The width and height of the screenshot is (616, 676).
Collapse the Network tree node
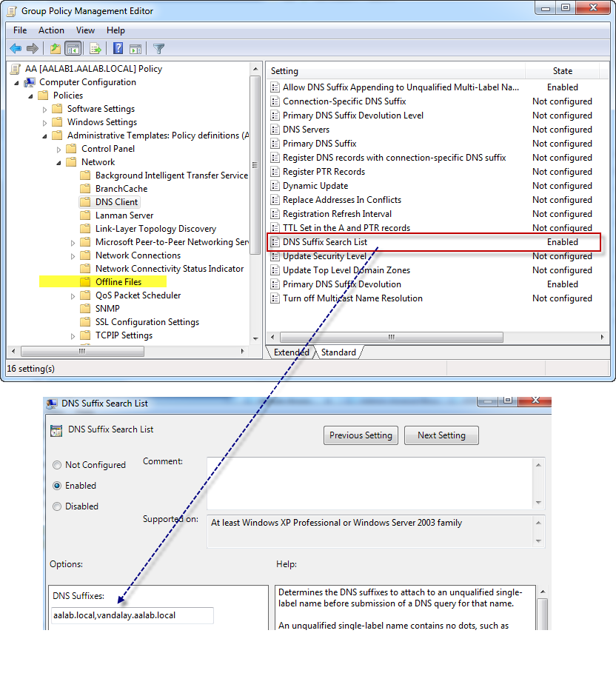pyautogui.click(x=59, y=163)
